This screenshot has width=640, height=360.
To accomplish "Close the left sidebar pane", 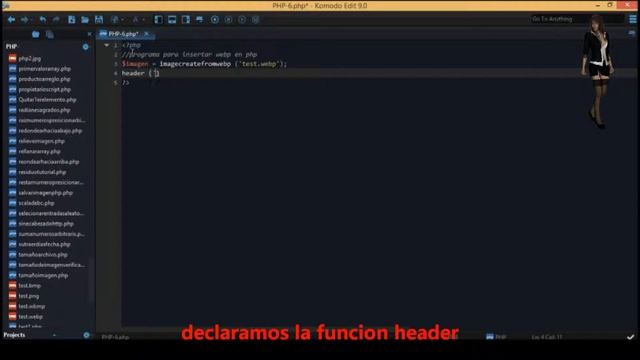I will [x=89, y=34].
